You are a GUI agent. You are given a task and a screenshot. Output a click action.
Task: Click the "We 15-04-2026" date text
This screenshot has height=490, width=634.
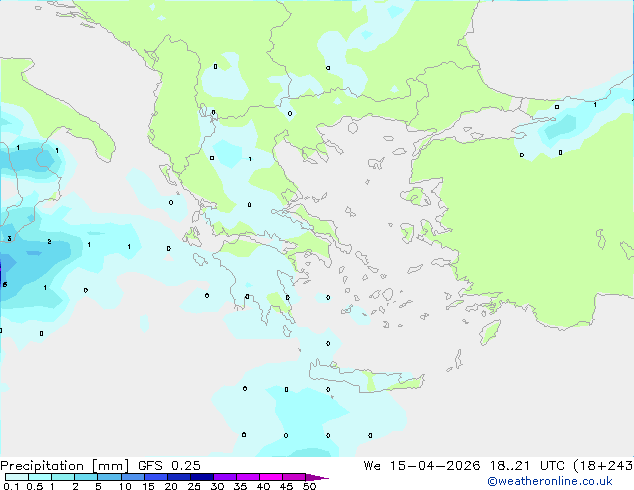tap(422, 466)
